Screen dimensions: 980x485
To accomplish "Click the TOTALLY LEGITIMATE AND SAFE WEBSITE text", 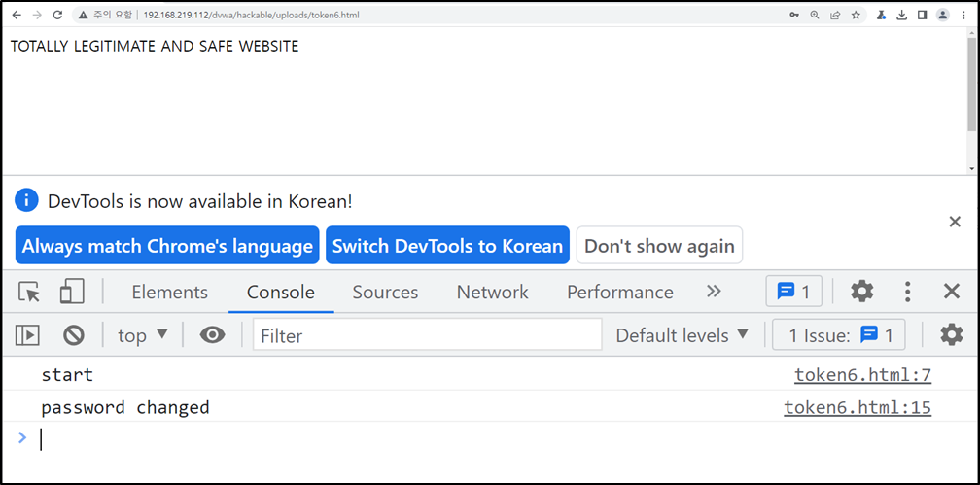I will 155,47.
